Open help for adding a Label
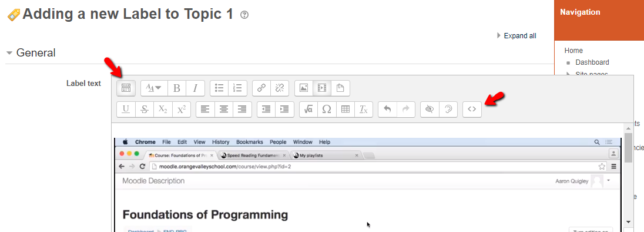Screen dimensions: 644x232 pyautogui.click(x=244, y=15)
